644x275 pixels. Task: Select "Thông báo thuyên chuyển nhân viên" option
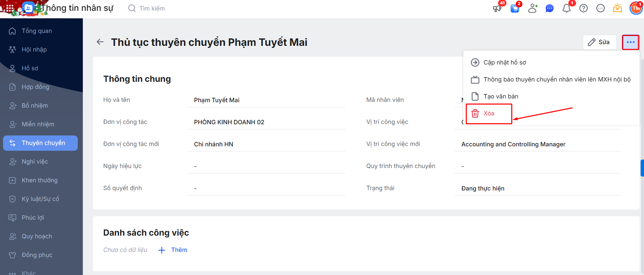tap(557, 79)
